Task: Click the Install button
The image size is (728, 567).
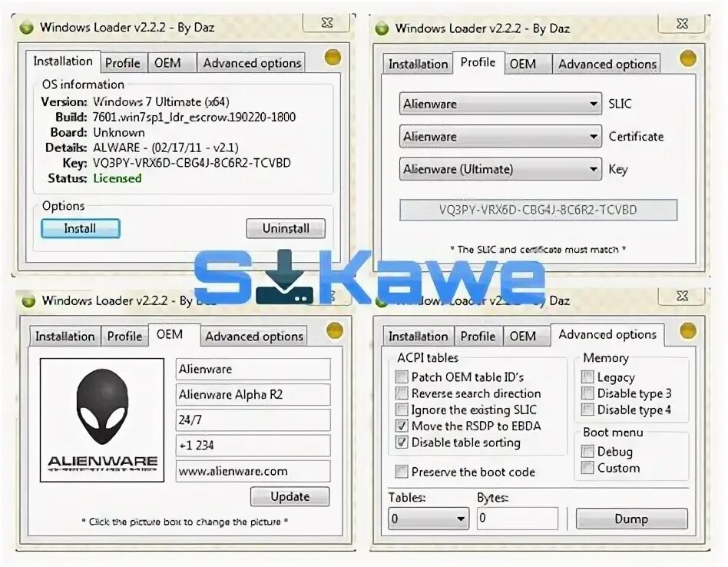Action: pos(81,228)
